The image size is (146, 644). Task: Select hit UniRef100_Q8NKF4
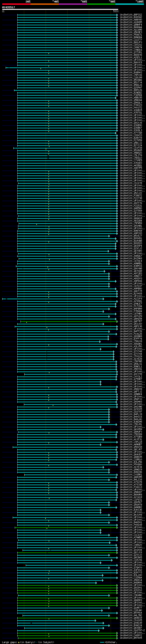click(x=131, y=25)
